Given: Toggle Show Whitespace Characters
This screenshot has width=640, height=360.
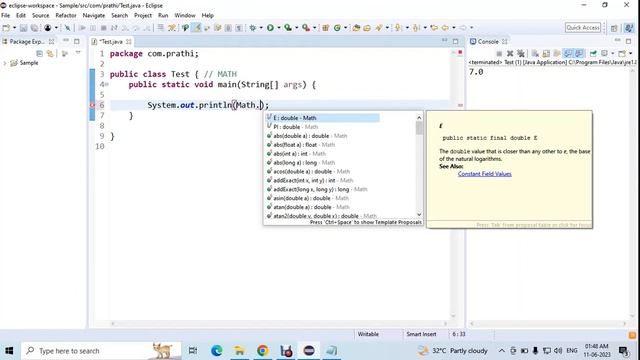Looking at the screenshot, I should tap(239, 28).
